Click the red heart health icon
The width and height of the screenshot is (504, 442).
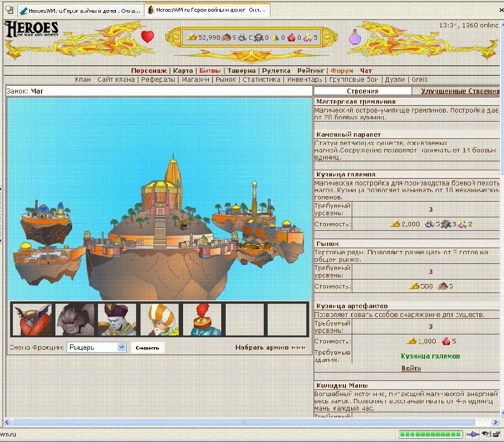147,36
